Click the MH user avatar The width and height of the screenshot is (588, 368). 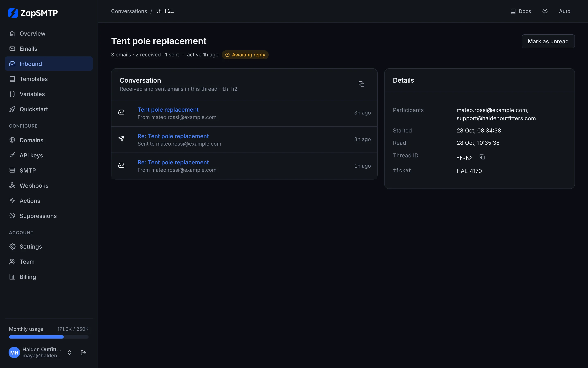click(14, 353)
